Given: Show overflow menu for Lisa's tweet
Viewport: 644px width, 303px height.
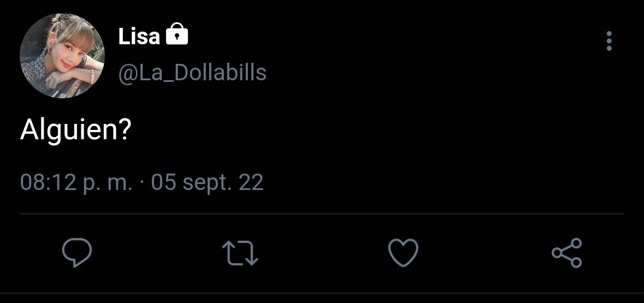Looking at the screenshot, I should [x=609, y=41].
